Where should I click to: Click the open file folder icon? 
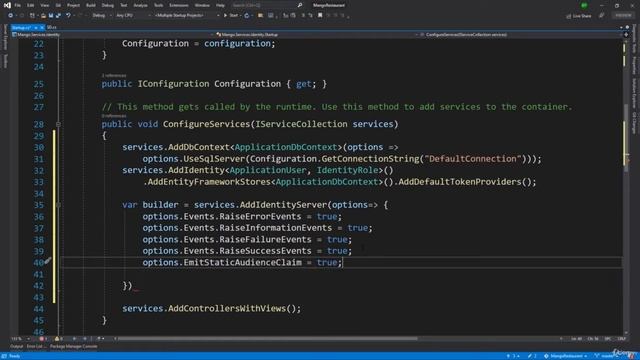43,16
